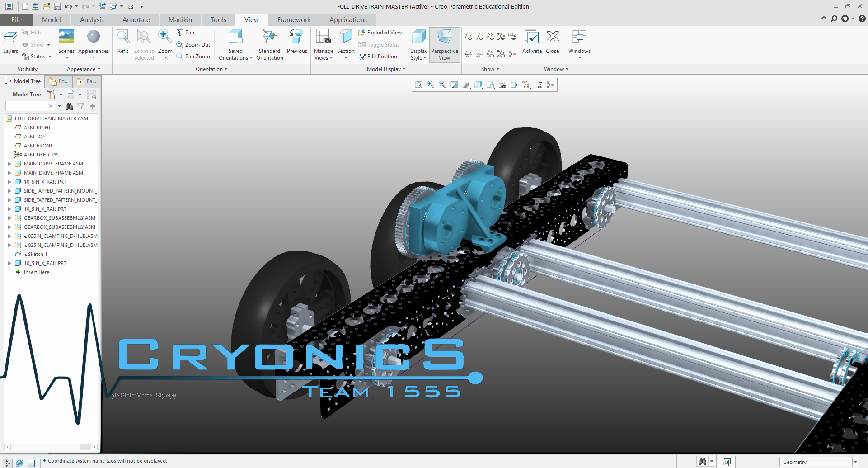The image size is (868, 468).
Task: Switch to the Annotate tab
Action: (x=136, y=20)
